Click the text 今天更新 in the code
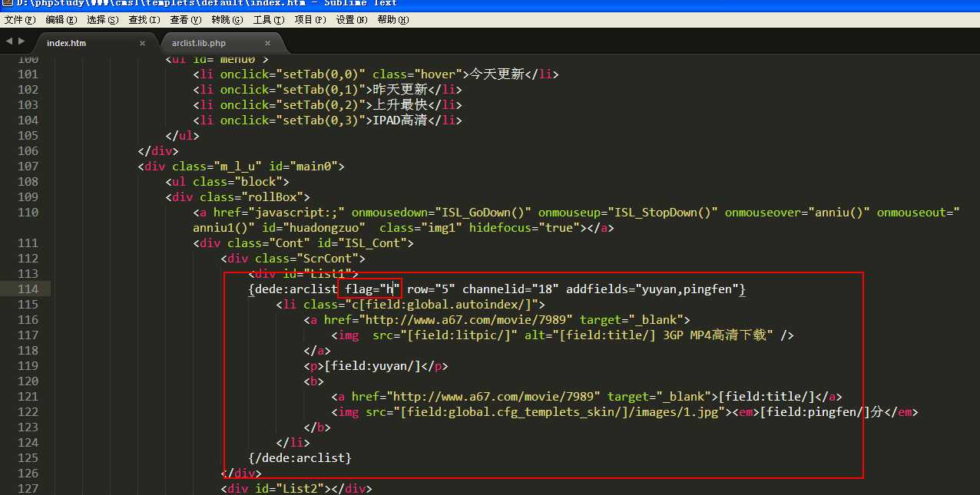 [x=496, y=74]
